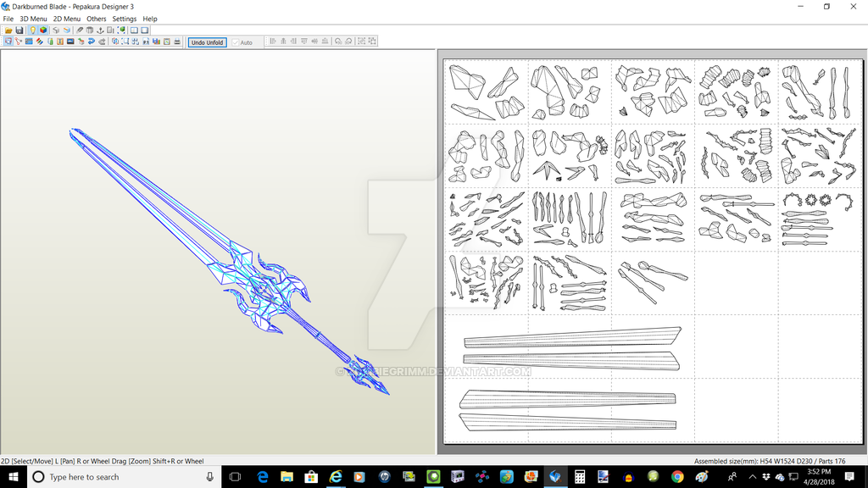Screen dimensions: 868x488
Task: Click the top-left page of unfolded parts
Action: click(487, 91)
